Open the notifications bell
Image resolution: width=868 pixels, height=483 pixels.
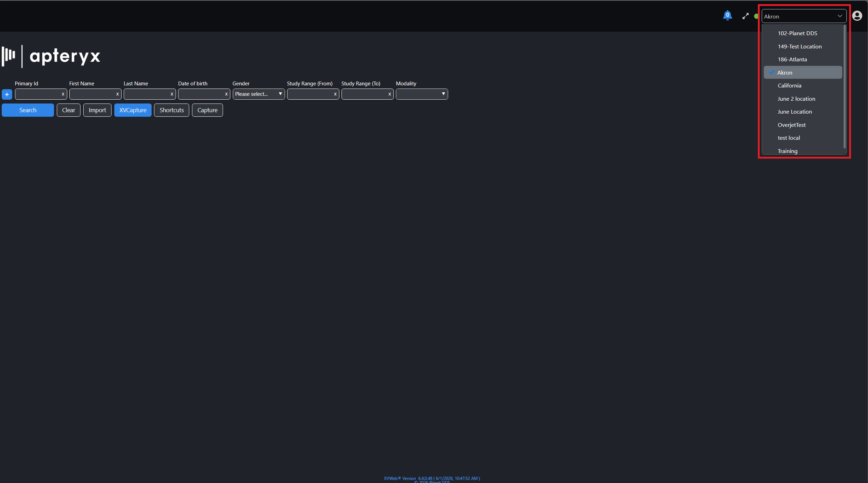click(727, 16)
